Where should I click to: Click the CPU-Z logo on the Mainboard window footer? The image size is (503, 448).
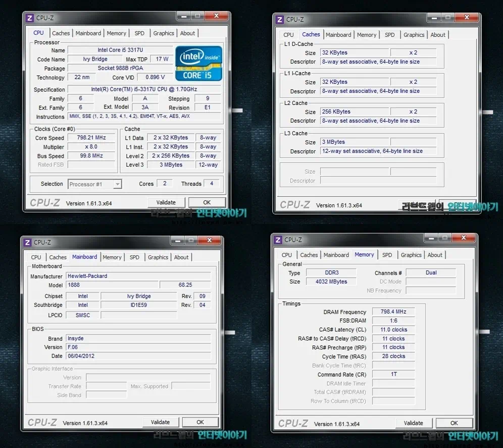42,422
